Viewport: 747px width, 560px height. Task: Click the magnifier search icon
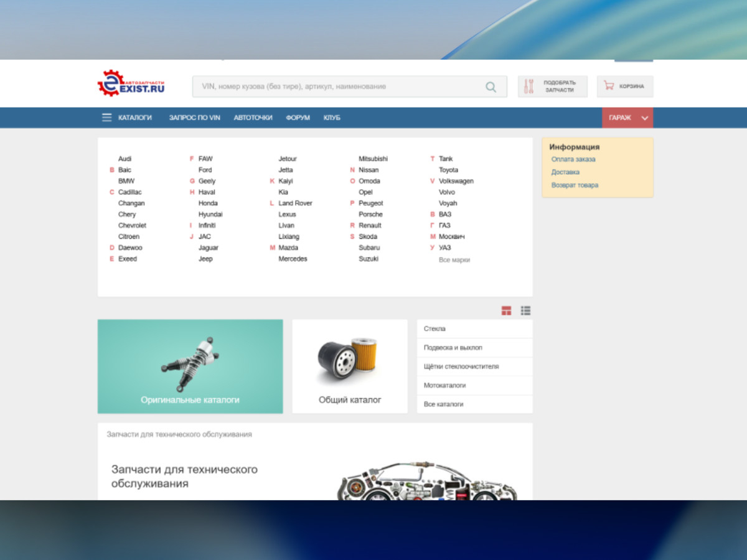[x=491, y=87]
